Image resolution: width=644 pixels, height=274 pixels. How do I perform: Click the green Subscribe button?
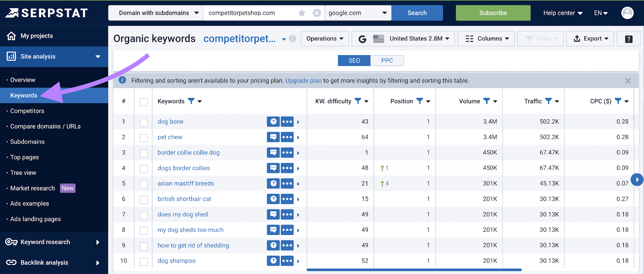(493, 13)
